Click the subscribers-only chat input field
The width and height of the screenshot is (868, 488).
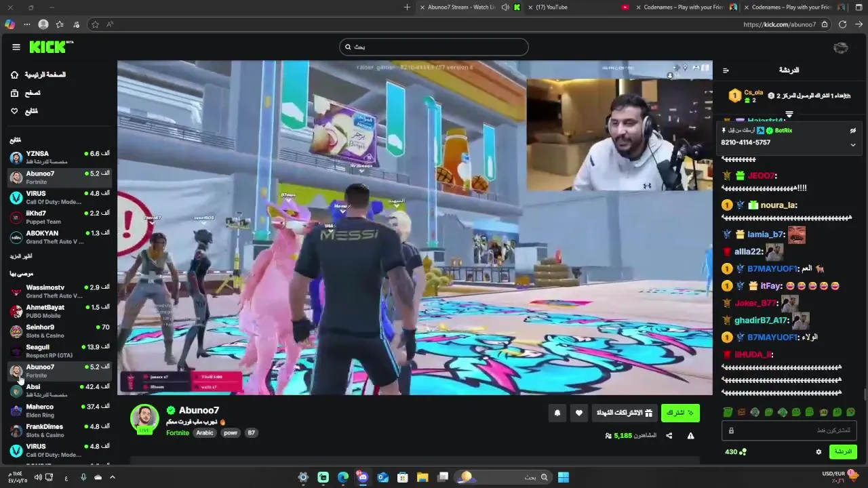790,430
